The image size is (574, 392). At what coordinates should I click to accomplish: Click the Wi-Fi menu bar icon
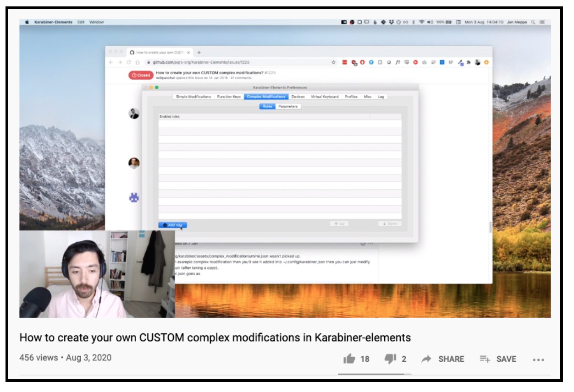[x=421, y=22]
